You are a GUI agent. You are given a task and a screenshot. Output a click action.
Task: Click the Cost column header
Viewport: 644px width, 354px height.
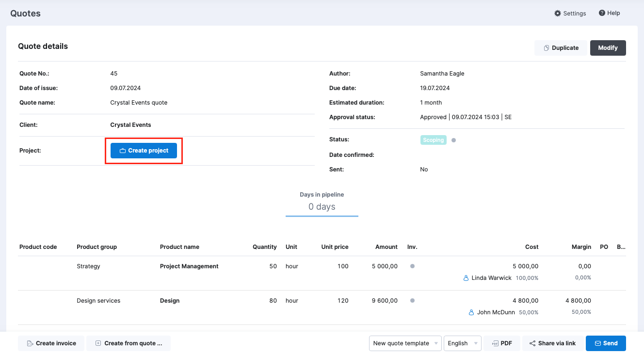[x=532, y=247]
